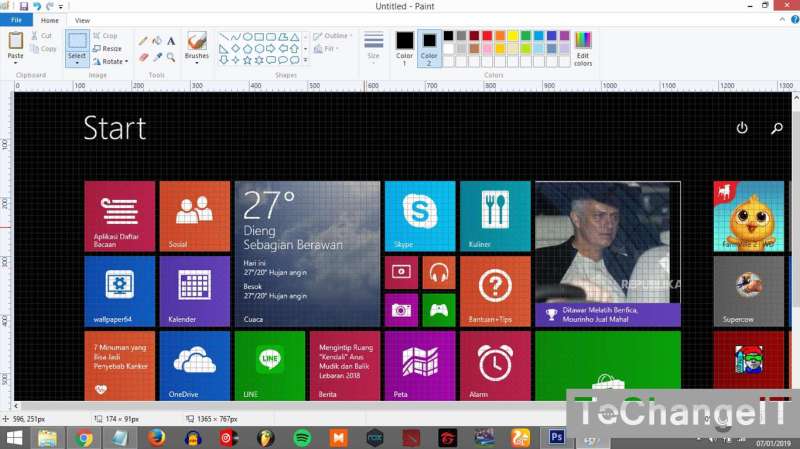The width and height of the screenshot is (800, 449).
Task: Open the Windows Start button
Action: pyautogui.click(x=14, y=438)
